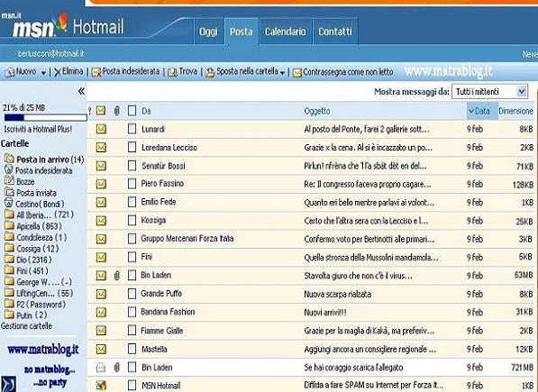Open the attachment paperclip in the Stavolta giuro row
Screen dimensions: 538x392
116,276
